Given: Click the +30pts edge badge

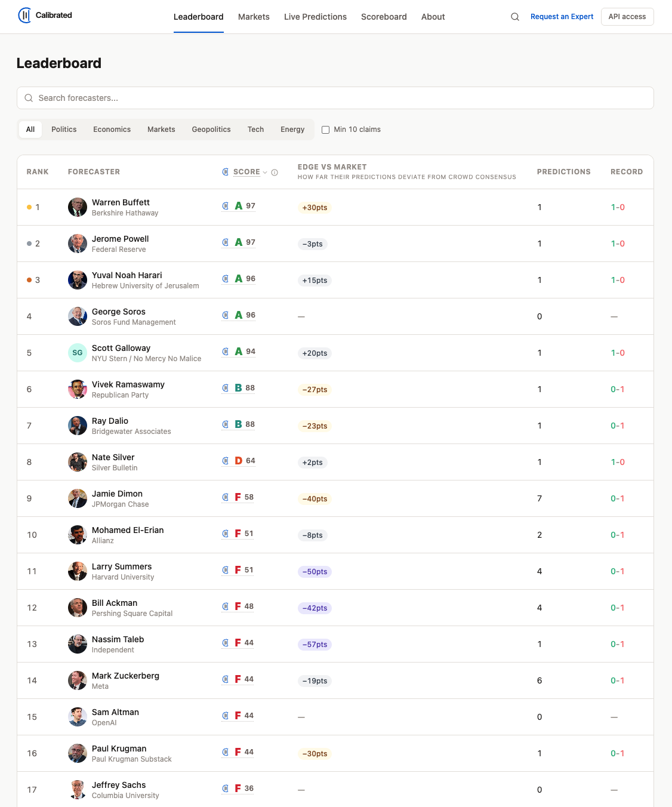Looking at the screenshot, I should pyautogui.click(x=315, y=208).
